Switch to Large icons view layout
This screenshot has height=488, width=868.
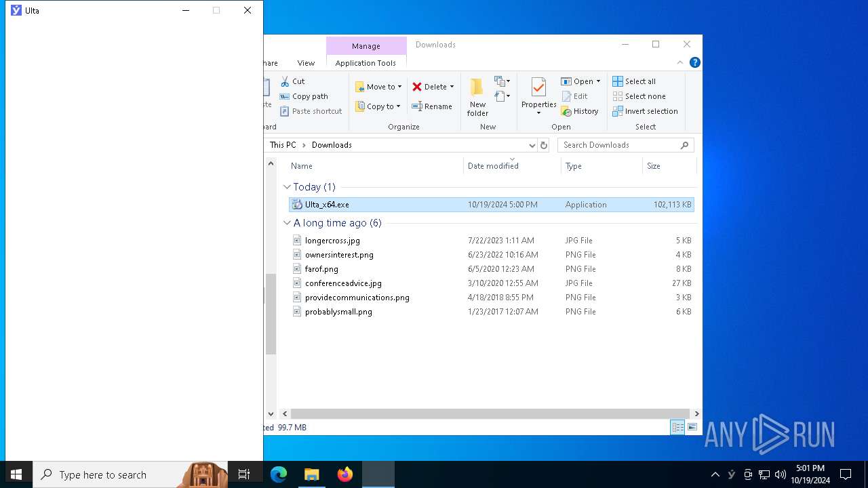coord(692,427)
